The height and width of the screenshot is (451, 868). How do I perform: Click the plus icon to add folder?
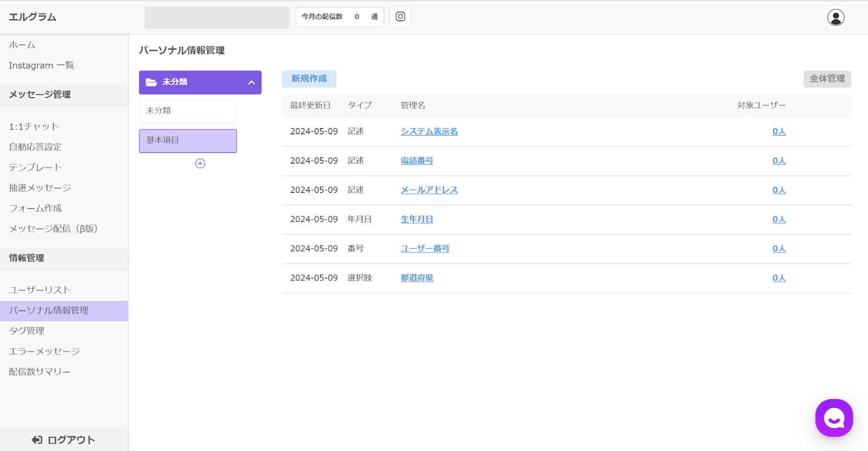pyautogui.click(x=200, y=163)
